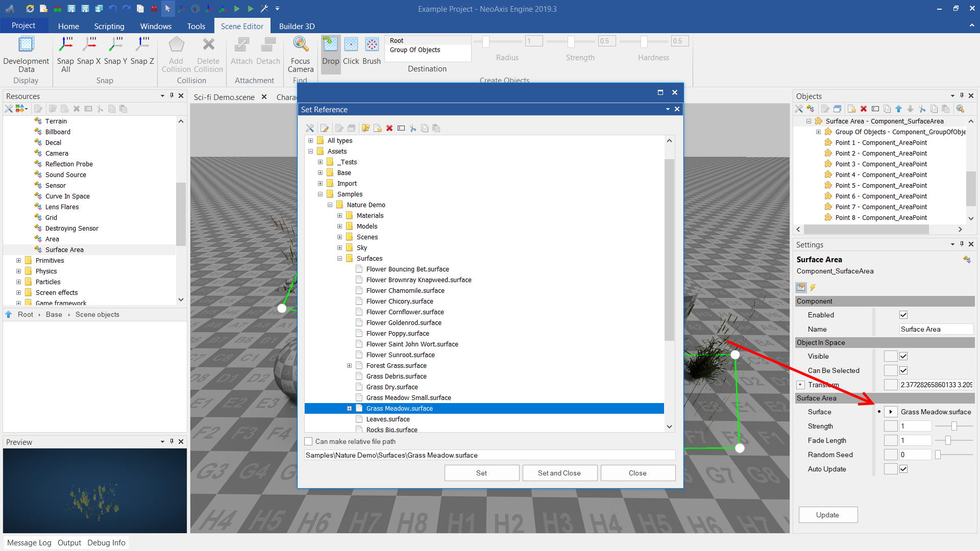Open the Builder 3D ribbon tab
The width and height of the screenshot is (980, 551).
(297, 26)
